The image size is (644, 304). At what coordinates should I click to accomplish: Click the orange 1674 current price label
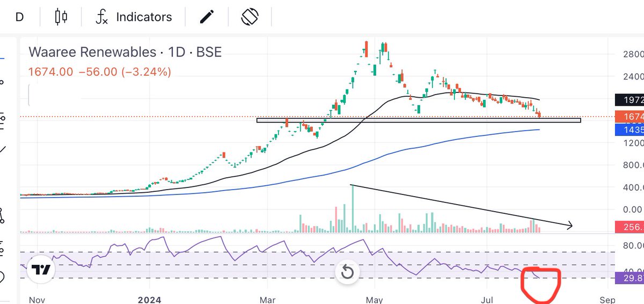629,117
